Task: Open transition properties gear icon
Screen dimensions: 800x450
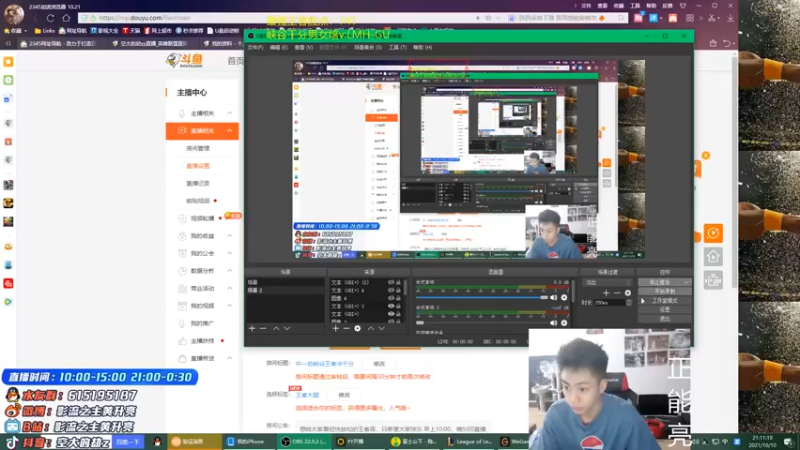Action: [628, 293]
